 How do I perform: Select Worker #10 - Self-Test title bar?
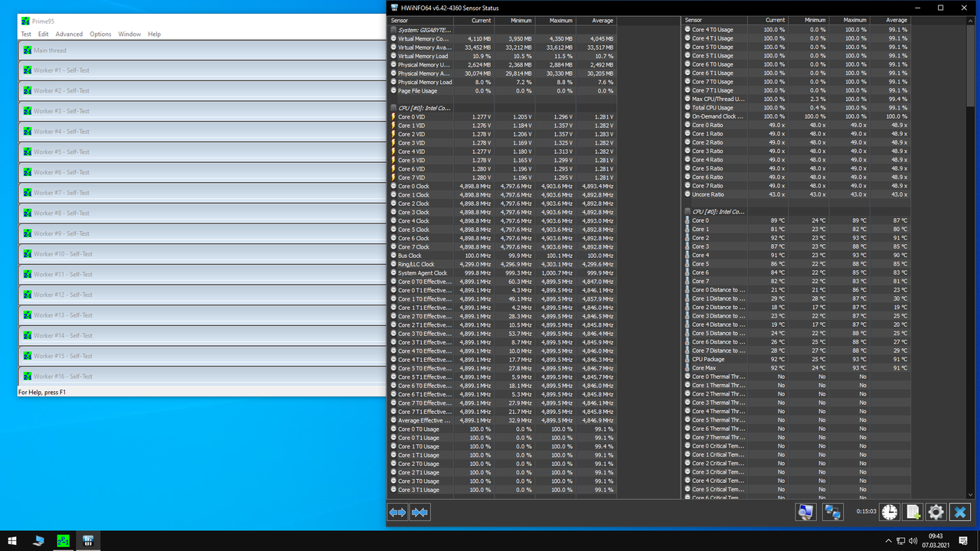click(x=202, y=254)
